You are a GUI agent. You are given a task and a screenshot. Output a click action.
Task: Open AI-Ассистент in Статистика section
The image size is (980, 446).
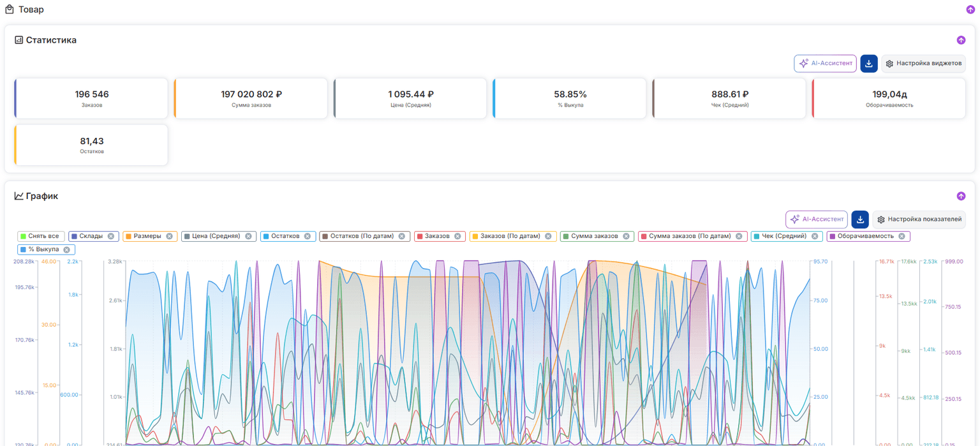(x=826, y=64)
